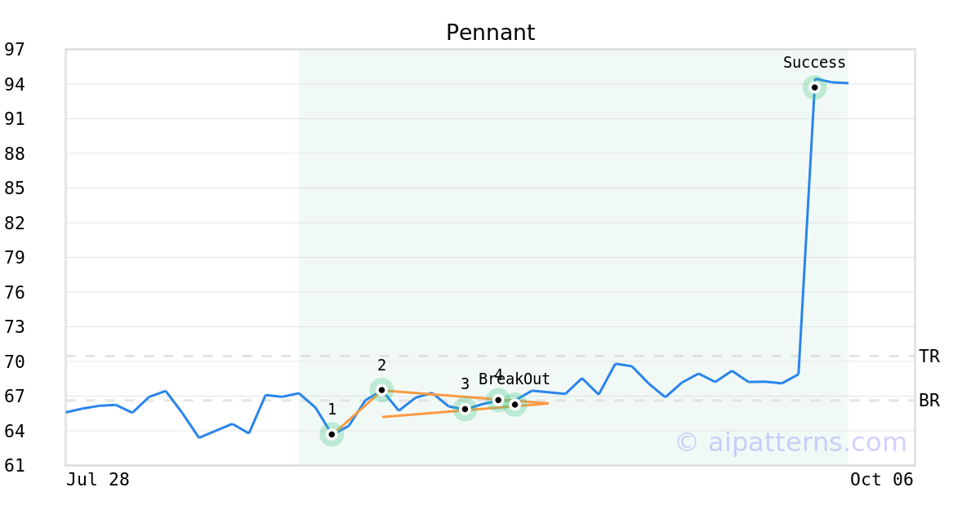Click the BR level label

(x=929, y=401)
